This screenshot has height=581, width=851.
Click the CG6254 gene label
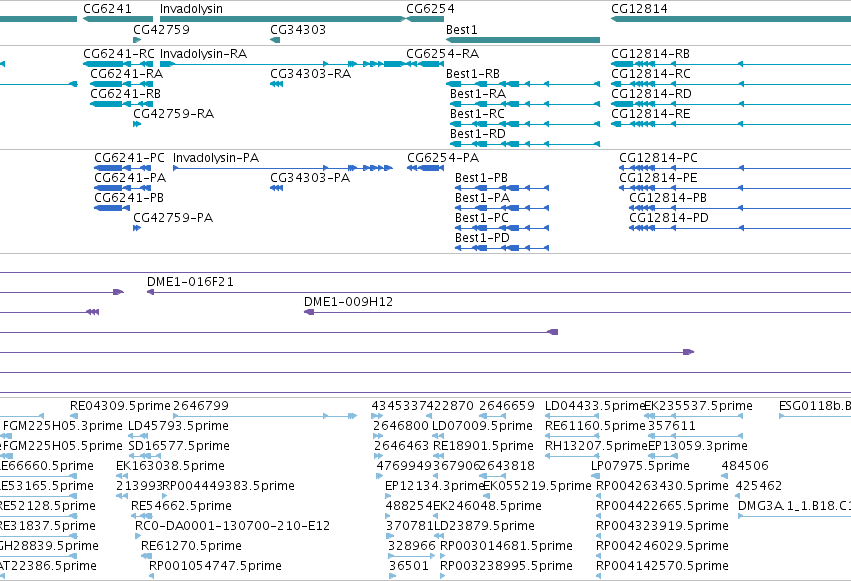[430, 9]
